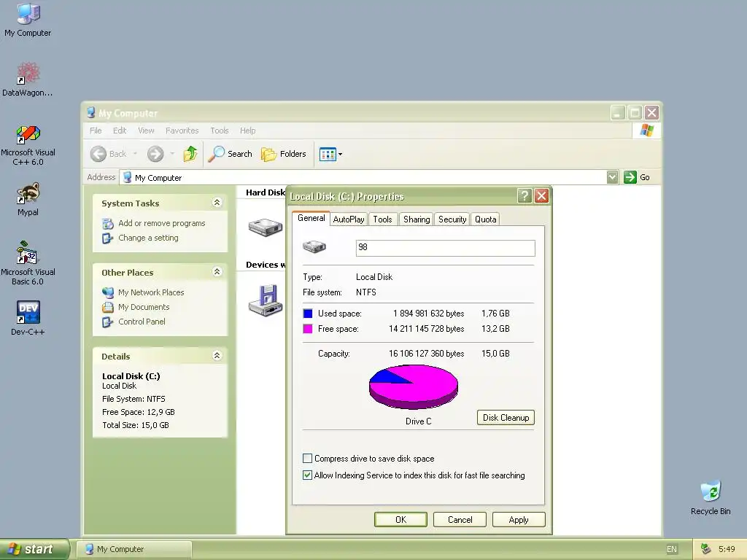The image size is (747, 560).
Task: Open the Edit menu
Action: 120,131
